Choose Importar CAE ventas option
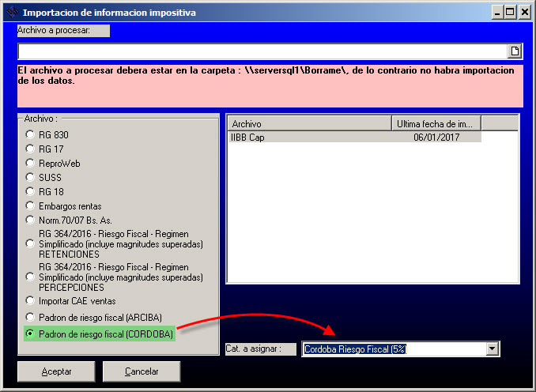 31,301
